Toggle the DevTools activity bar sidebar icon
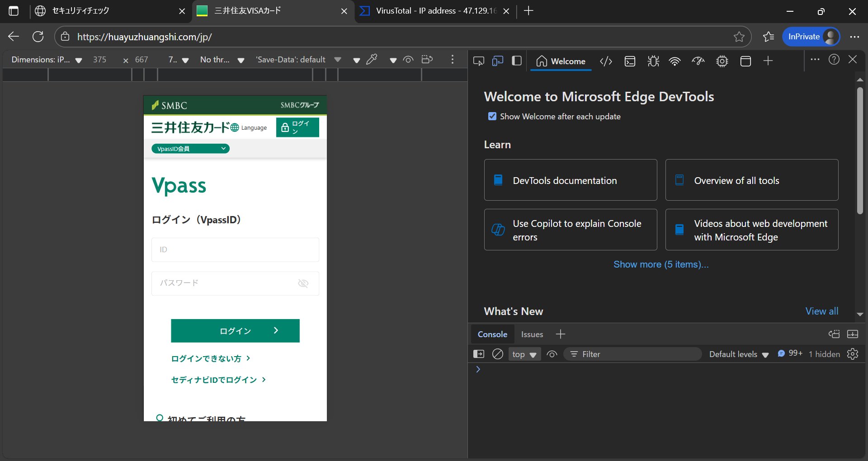Screen dimensions: 868x461 517,61
